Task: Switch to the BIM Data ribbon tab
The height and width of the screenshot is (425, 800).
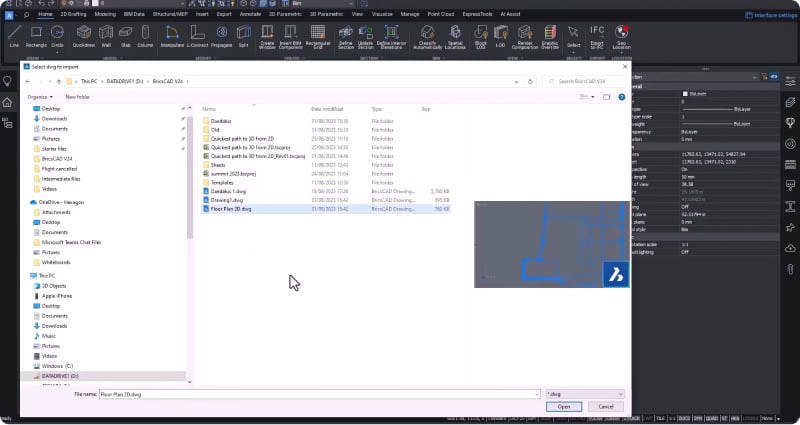Action: coord(134,14)
